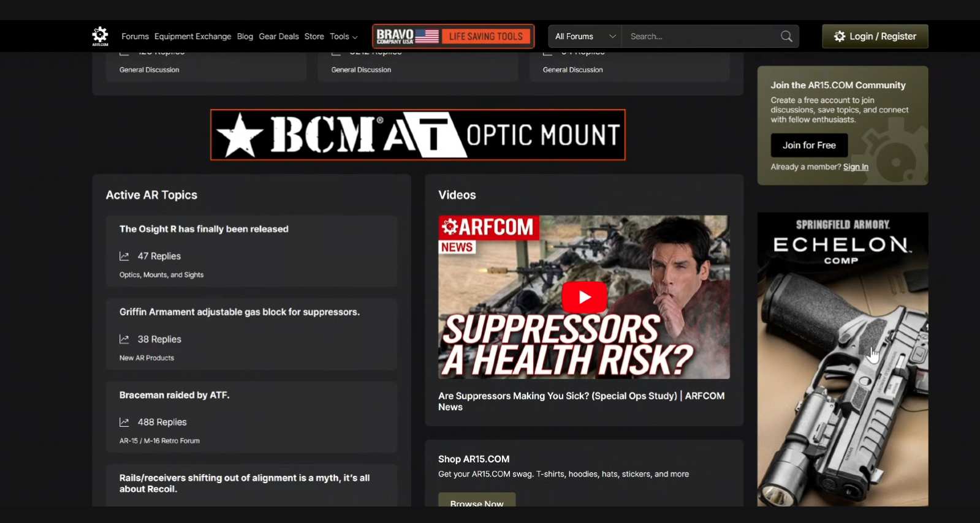
Task: Click trend icon beside 38 Replies
Action: [124, 339]
